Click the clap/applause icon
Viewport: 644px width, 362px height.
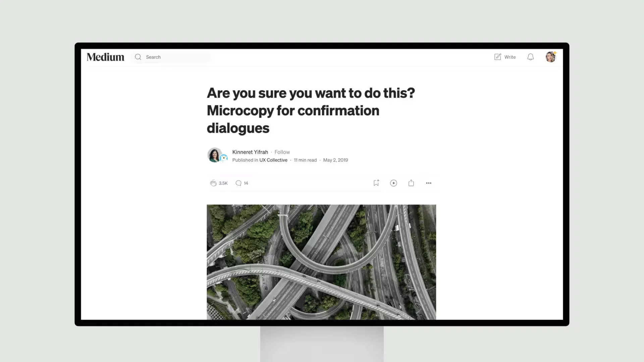coord(213,183)
